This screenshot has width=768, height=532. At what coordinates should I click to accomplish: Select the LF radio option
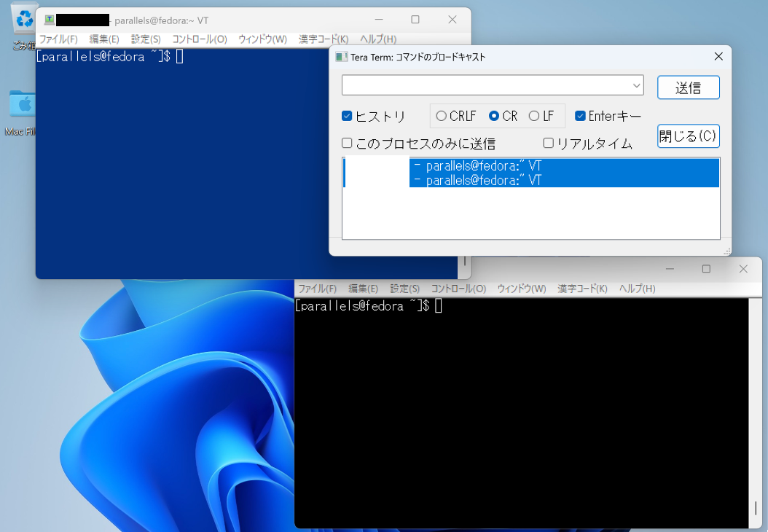pyautogui.click(x=534, y=116)
